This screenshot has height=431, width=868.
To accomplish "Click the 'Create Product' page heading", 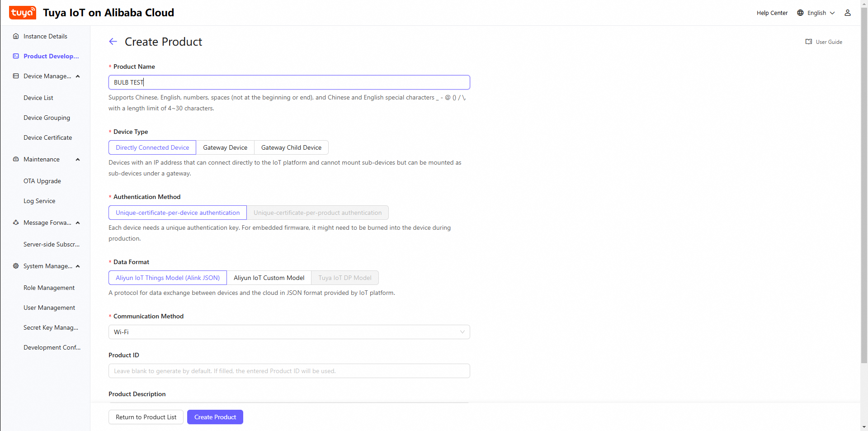I will coord(163,42).
